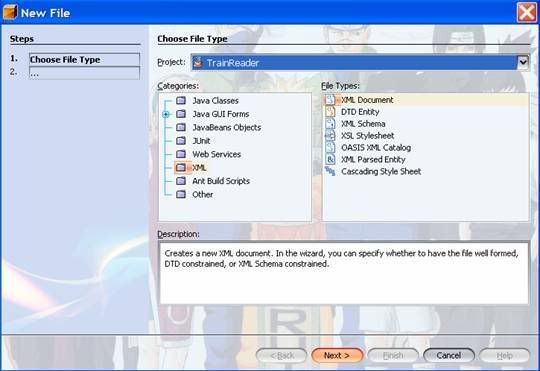Choose the Cascading Style Sheet icon
Screen dimensions: 540x371
tap(330, 171)
